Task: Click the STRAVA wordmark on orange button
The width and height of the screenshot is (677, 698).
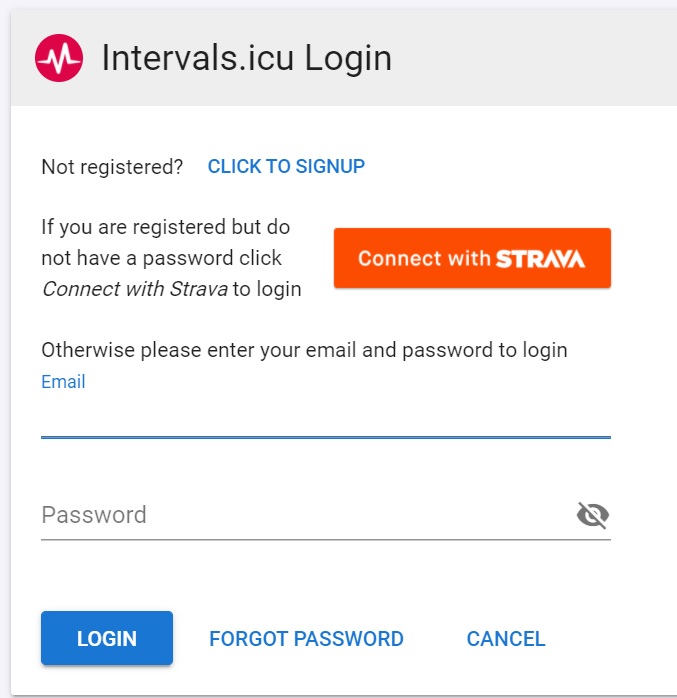Action: (540, 258)
